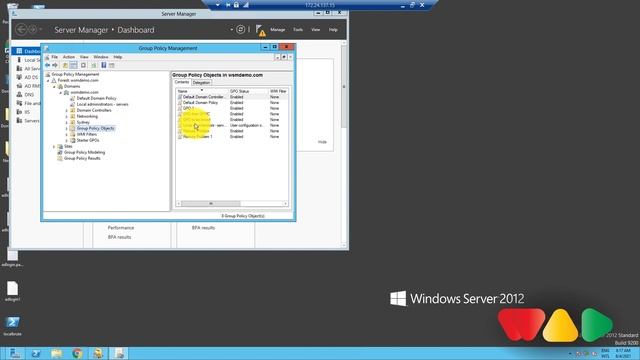Select the GPO 1 row in the list
640x360 pixels.
[x=232, y=109]
